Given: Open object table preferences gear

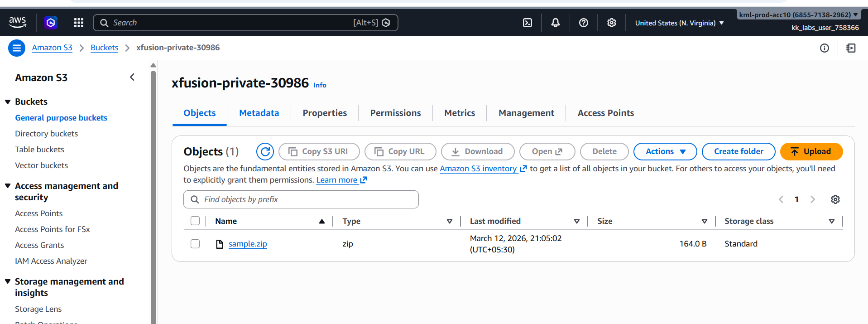Looking at the screenshot, I should click(x=835, y=199).
